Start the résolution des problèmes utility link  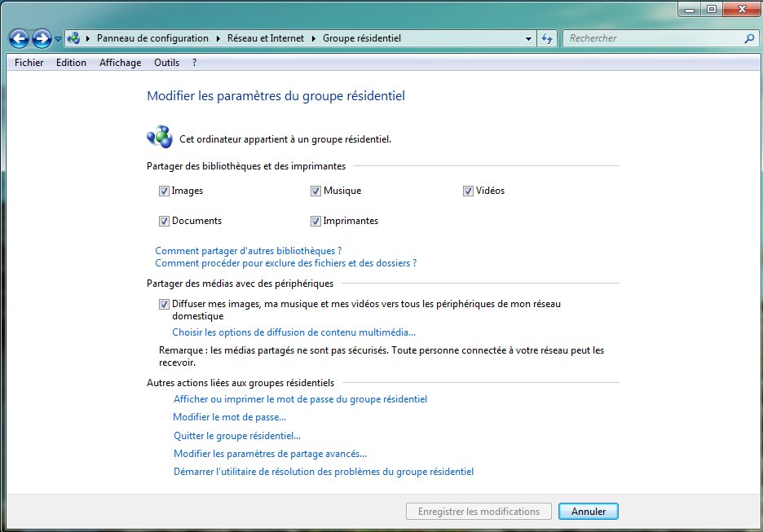coord(324,472)
